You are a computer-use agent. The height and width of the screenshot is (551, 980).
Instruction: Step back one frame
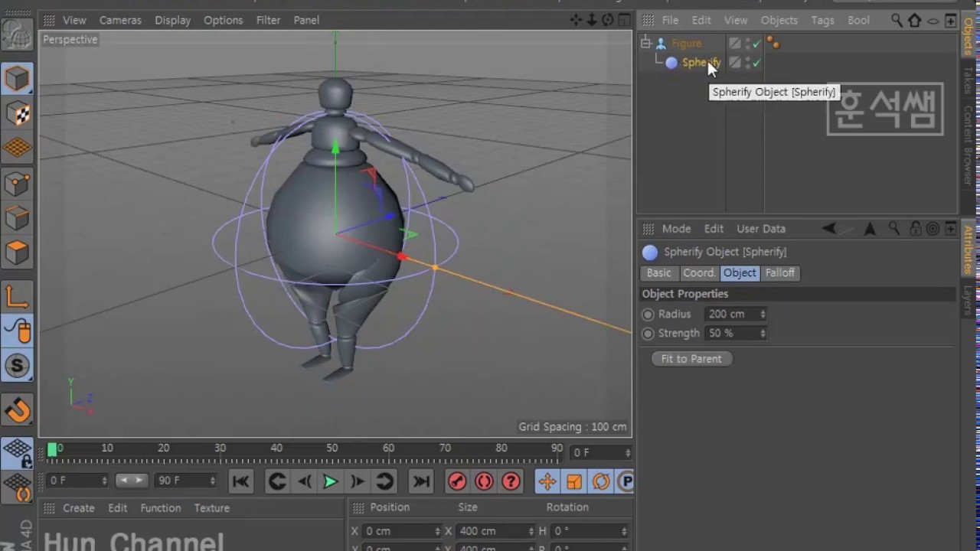pyautogui.click(x=304, y=481)
